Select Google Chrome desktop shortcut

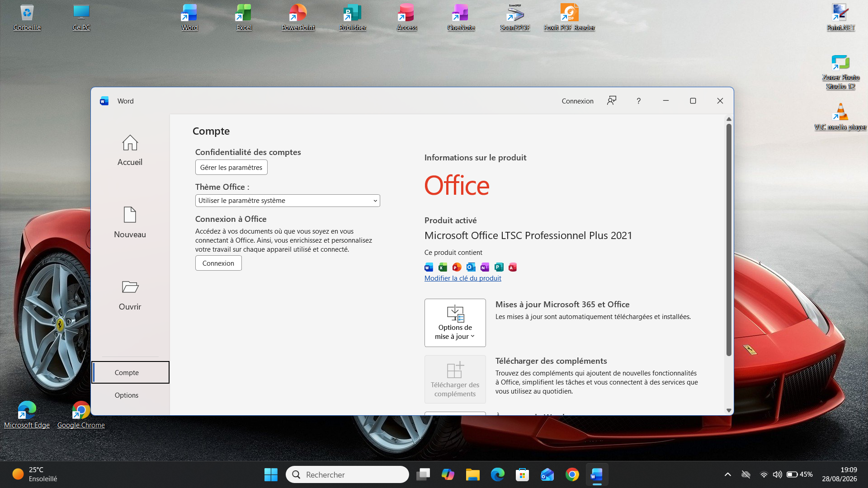point(81,415)
